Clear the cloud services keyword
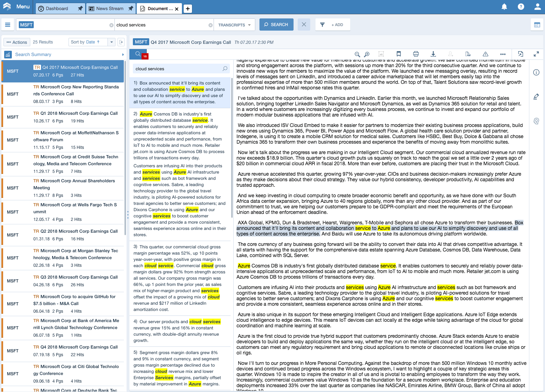The width and height of the screenshot is (545, 392). (210, 25)
